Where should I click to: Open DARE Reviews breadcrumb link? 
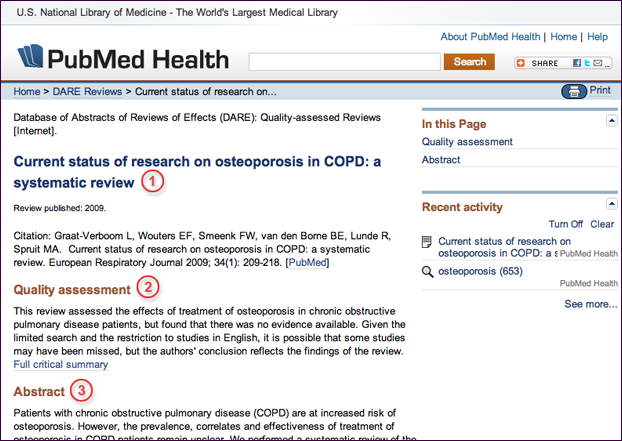click(x=87, y=92)
